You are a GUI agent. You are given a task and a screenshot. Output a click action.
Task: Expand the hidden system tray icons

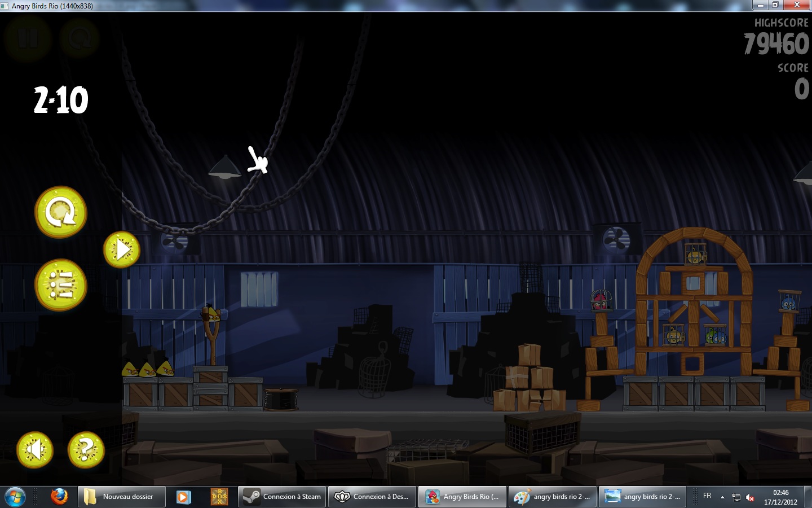click(722, 497)
